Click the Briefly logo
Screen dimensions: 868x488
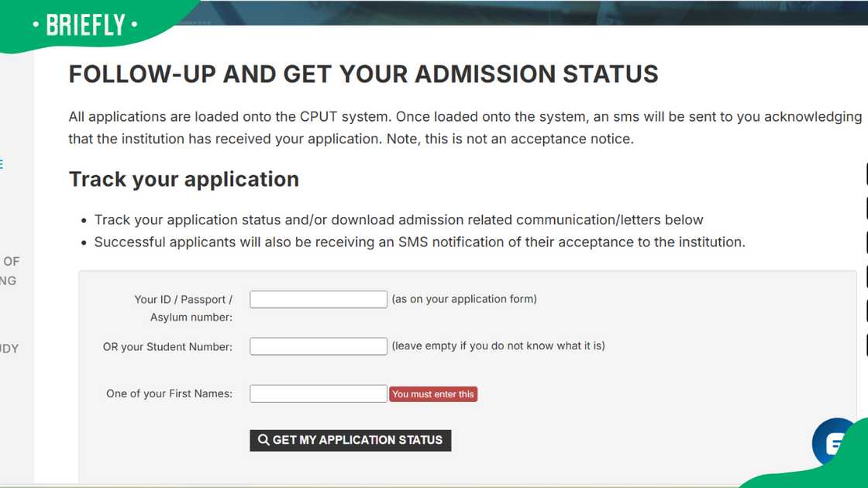(85, 25)
